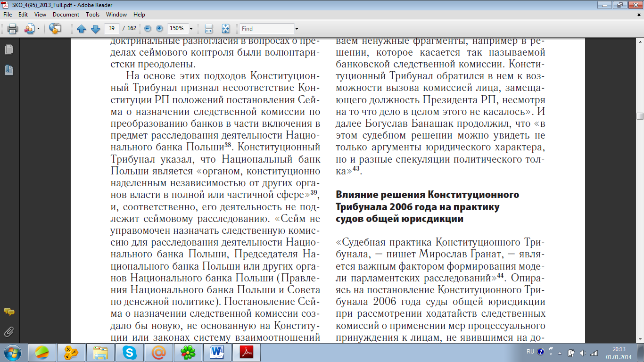The image size is (644, 362).
Task: Click the 150% zoom value box
Action: point(177,29)
